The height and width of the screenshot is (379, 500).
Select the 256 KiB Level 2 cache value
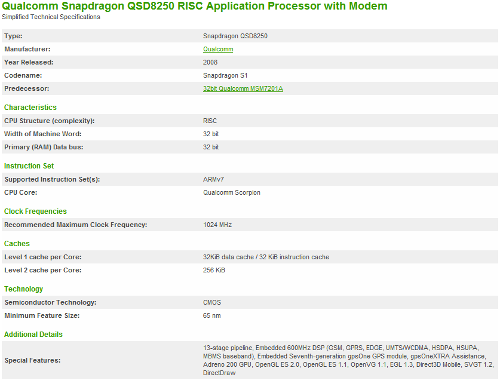214,270
